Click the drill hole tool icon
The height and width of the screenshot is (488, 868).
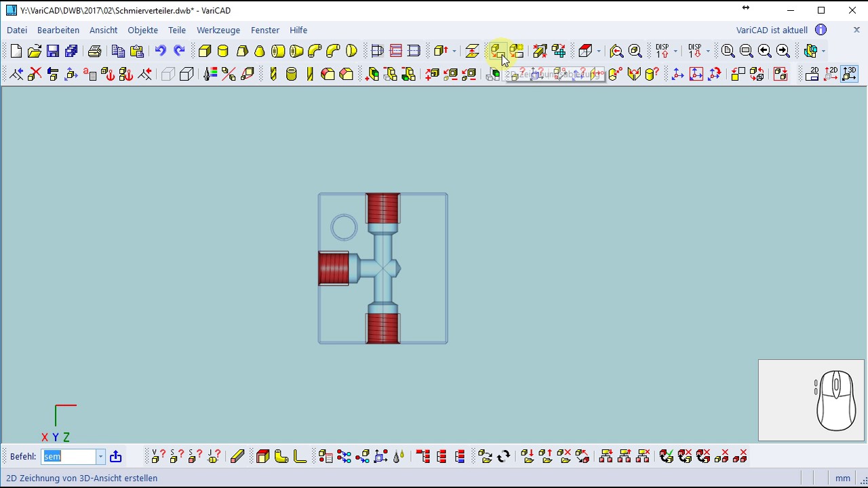coord(273,74)
